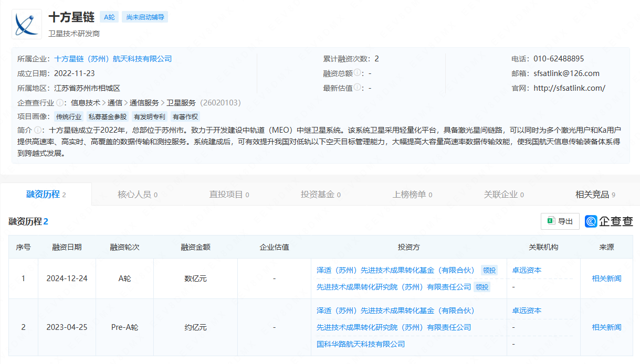Click the 关联机构 column header
This screenshot has height=364, width=640.
point(543,247)
